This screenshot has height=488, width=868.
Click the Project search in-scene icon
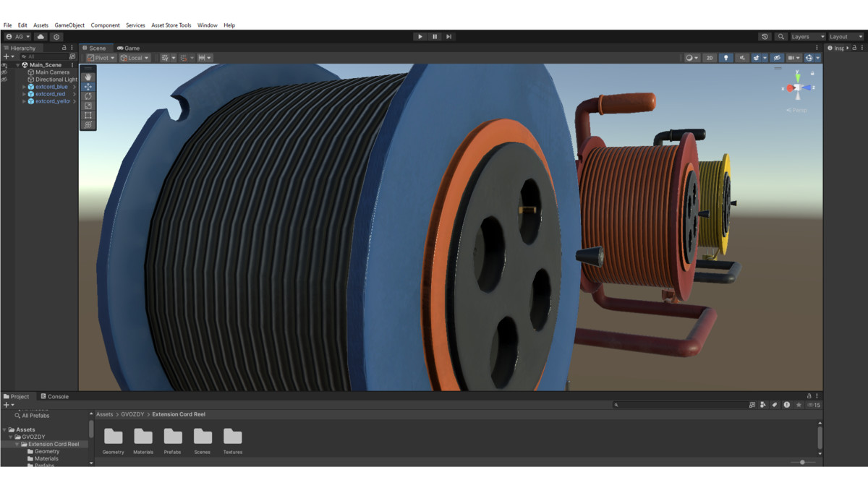click(752, 405)
